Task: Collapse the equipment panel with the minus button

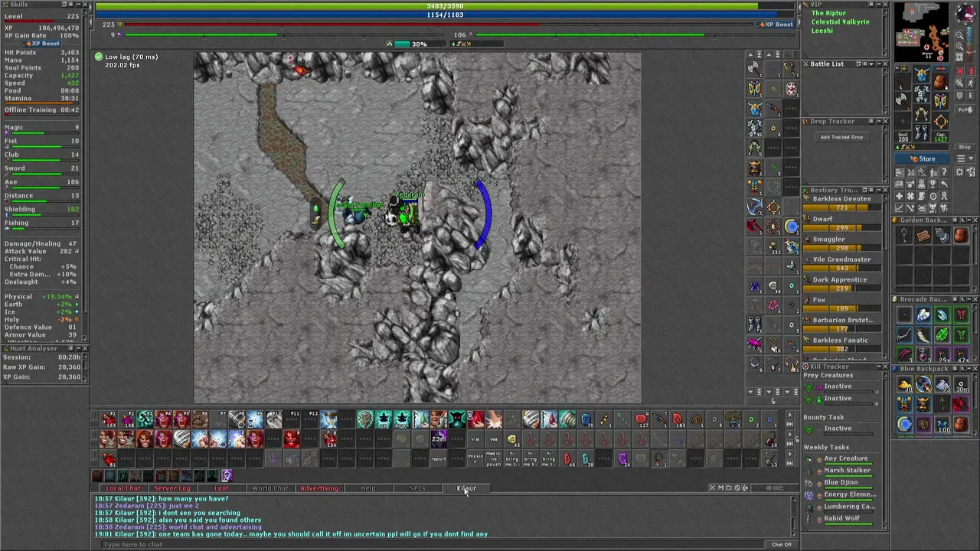Action: pos(897,68)
